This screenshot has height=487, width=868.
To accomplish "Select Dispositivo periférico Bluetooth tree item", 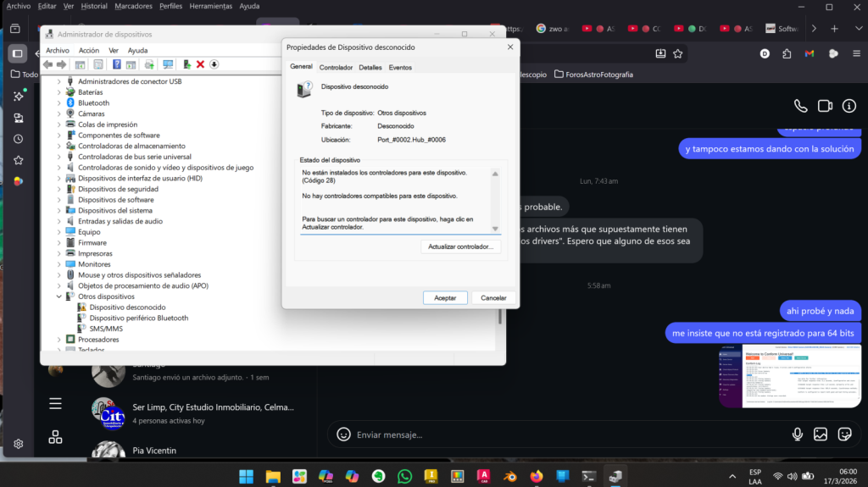I will click(138, 318).
